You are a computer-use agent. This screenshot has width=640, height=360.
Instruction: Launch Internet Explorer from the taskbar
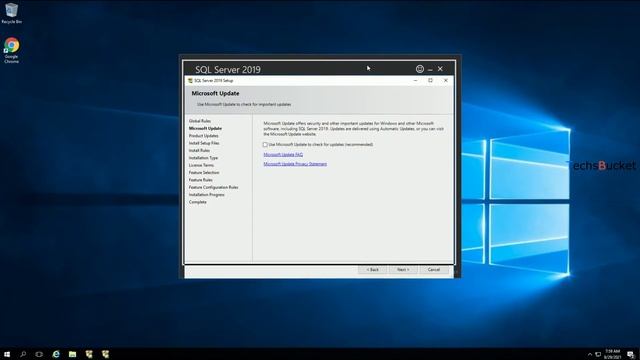[x=56, y=354]
